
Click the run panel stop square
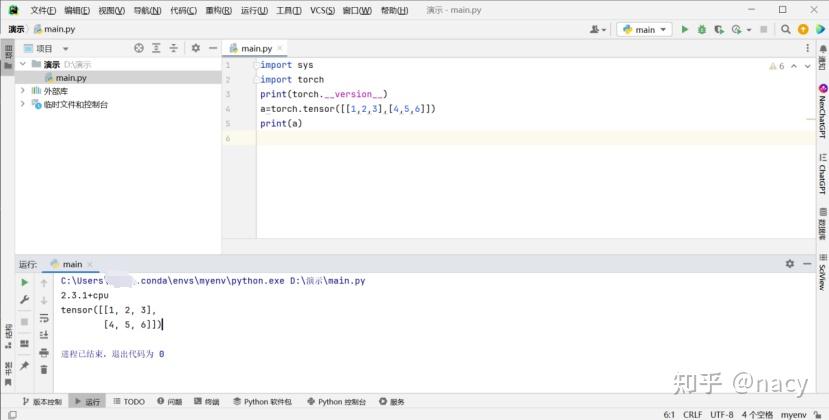coord(24,322)
